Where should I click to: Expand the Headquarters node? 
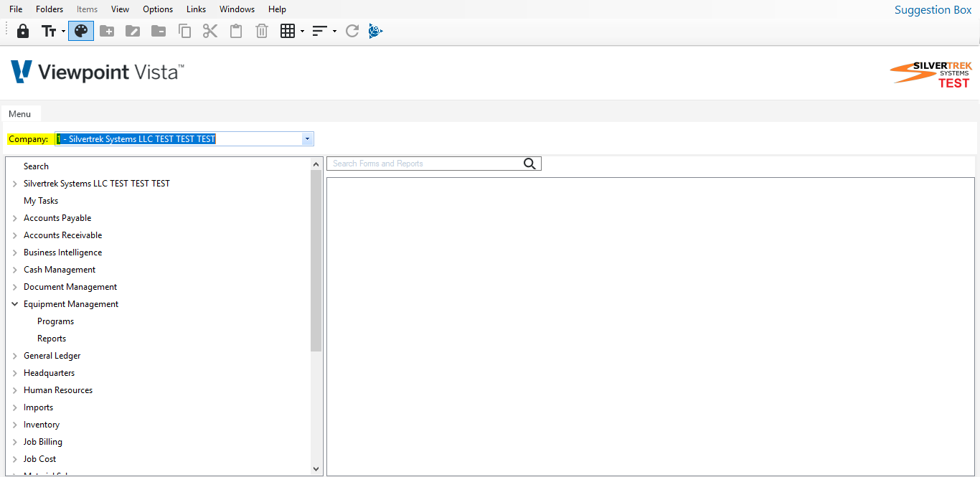[15, 373]
